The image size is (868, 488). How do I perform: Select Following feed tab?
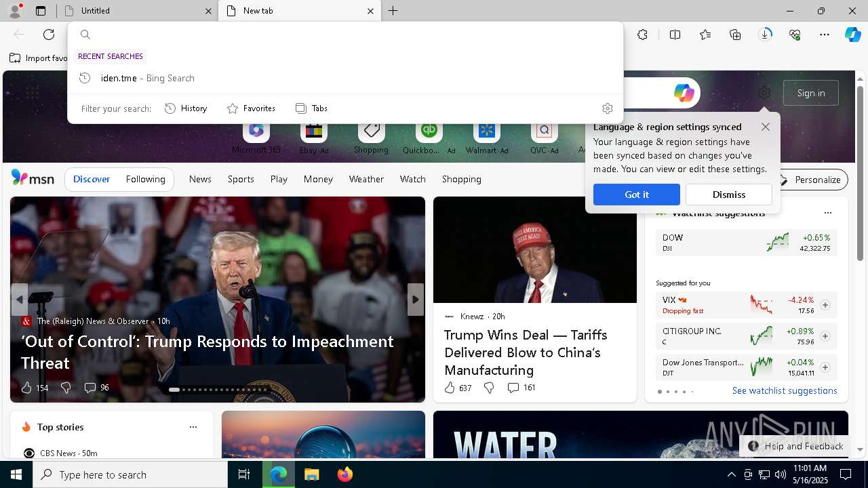pos(146,180)
